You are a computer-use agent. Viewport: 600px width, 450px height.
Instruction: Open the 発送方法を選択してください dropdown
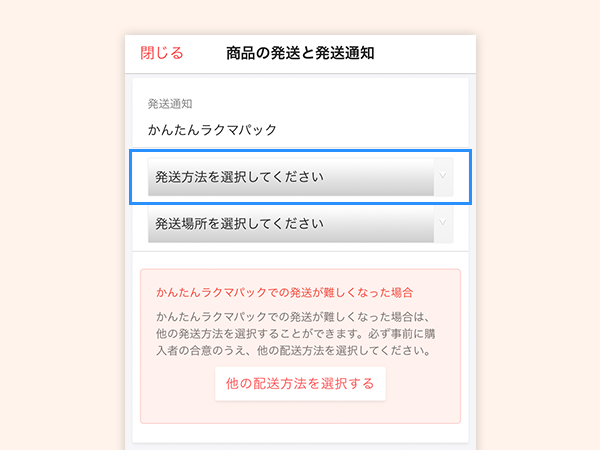pos(300,177)
